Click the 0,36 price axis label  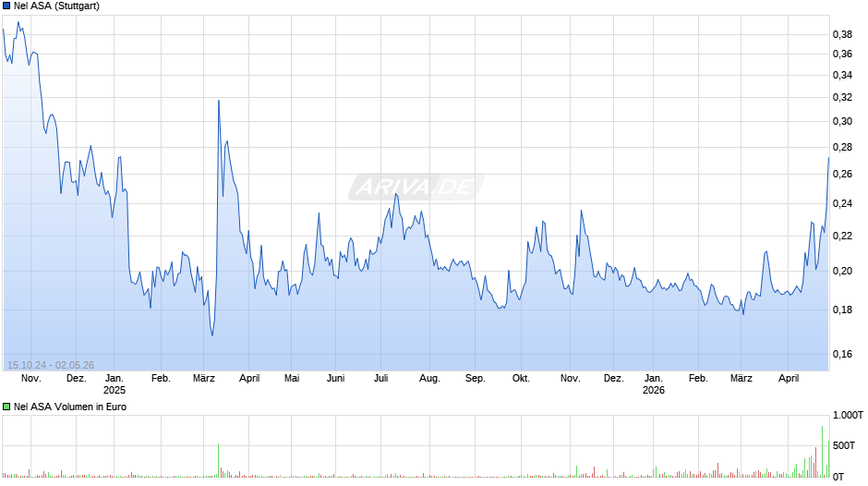(x=842, y=55)
